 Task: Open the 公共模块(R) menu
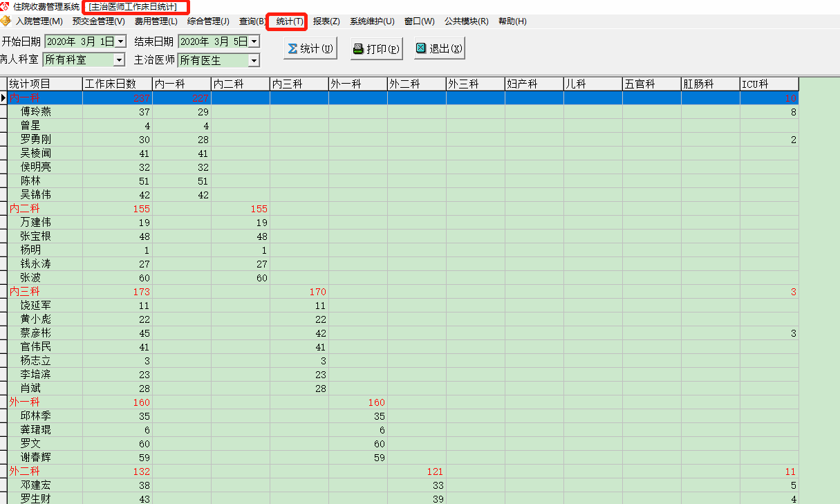pyautogui.click(x=466, y=21)
